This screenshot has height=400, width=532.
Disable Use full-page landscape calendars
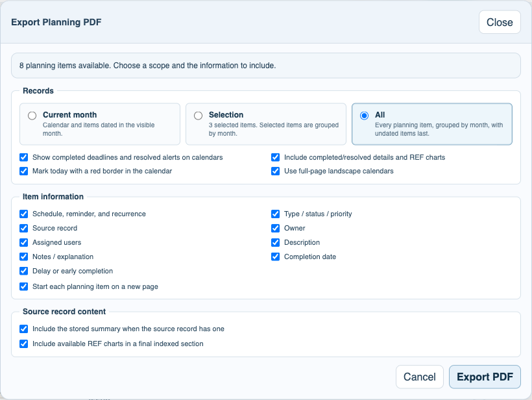[x=276, y=171]
